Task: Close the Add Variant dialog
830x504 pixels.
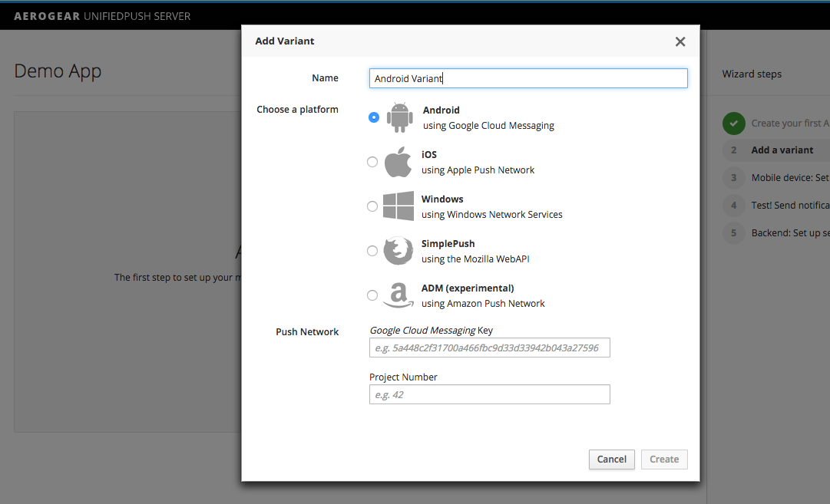Action: tap(680, 41)
